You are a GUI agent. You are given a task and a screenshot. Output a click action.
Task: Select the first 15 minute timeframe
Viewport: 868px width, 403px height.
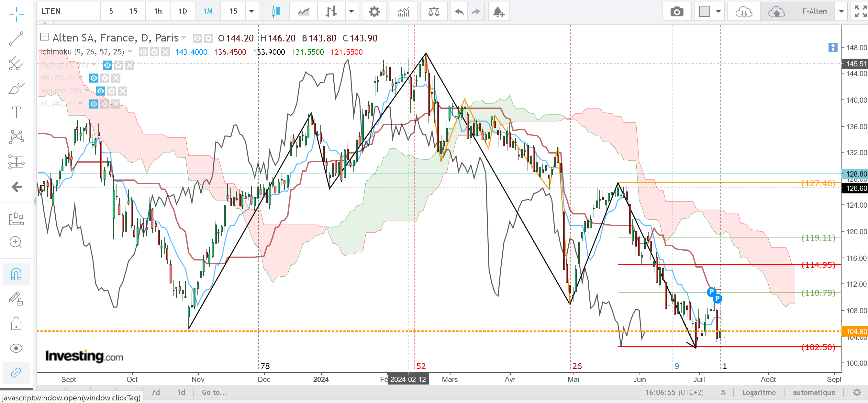(x=133, y=11)
